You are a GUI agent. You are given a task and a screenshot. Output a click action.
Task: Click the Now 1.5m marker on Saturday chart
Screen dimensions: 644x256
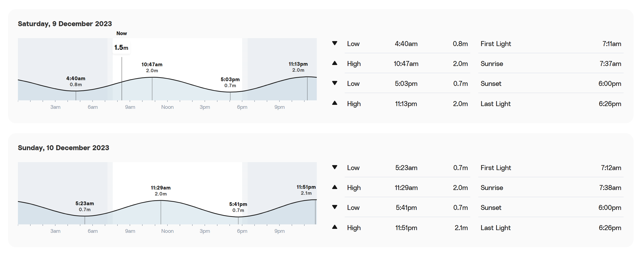pyautogui.click(x=121, y=47)
